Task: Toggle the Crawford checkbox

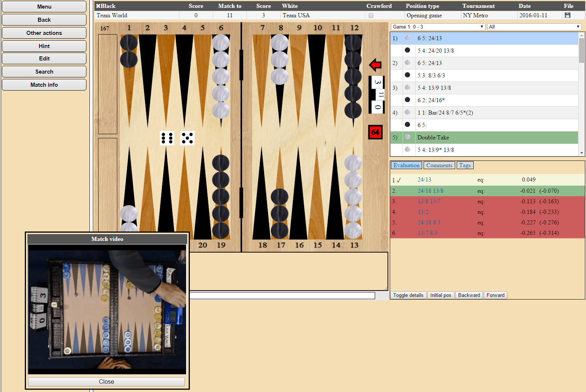Action: pos(371,15)
